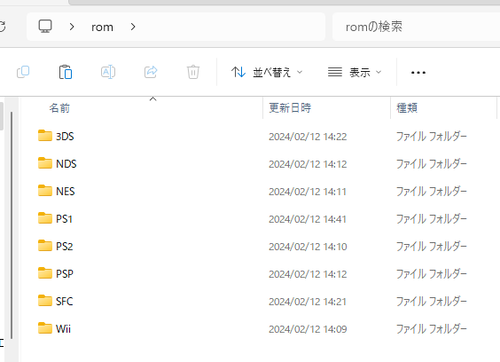Screen dimensions: 500x362
Task: Sort by the 更新日時 column header
Action: (290, 108)
